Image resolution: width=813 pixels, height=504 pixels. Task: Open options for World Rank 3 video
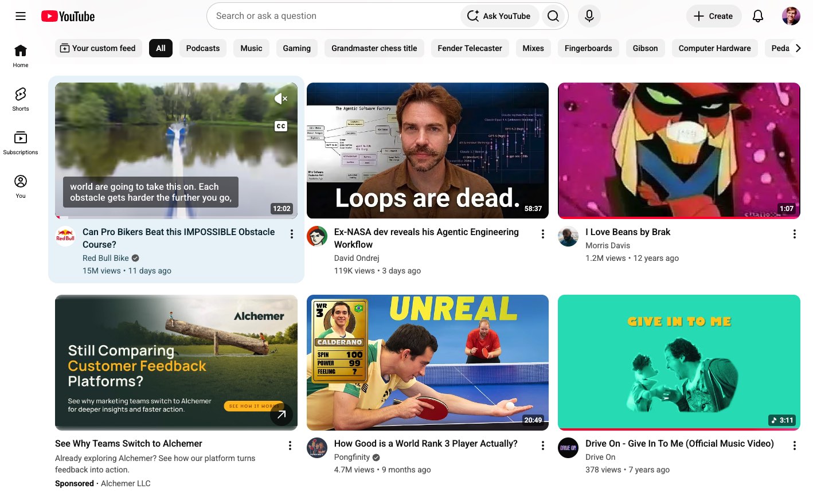pyautogui.click(x=543, y=446)
